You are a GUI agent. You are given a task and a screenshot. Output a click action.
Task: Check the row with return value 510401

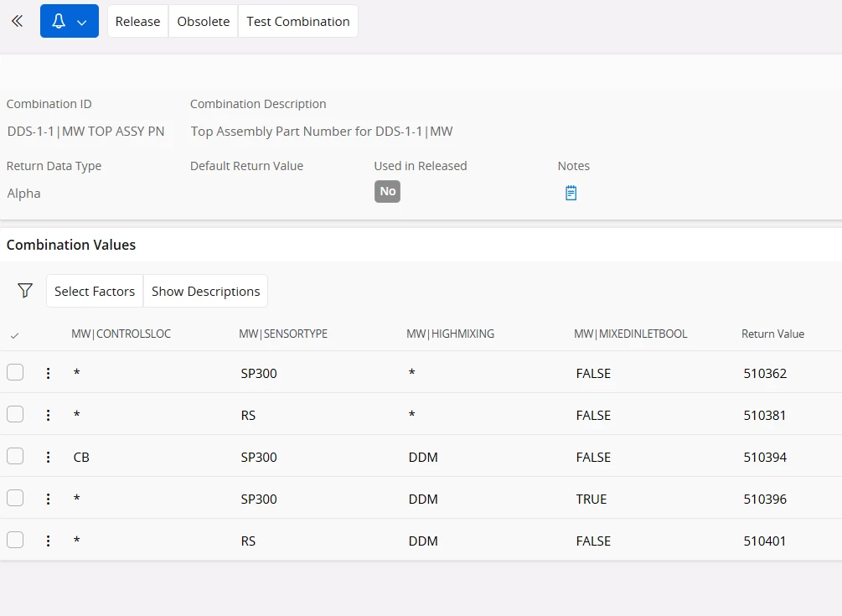click(x=15, y=541)
